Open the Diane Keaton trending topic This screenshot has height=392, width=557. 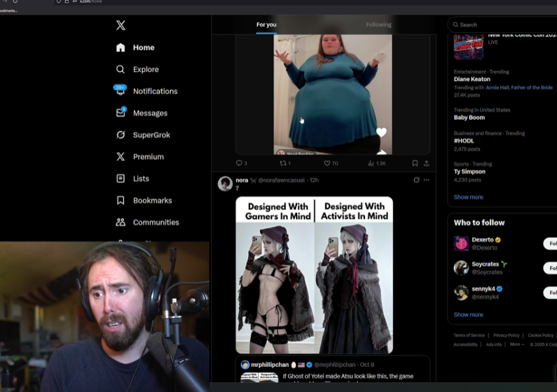coord(472,79)
